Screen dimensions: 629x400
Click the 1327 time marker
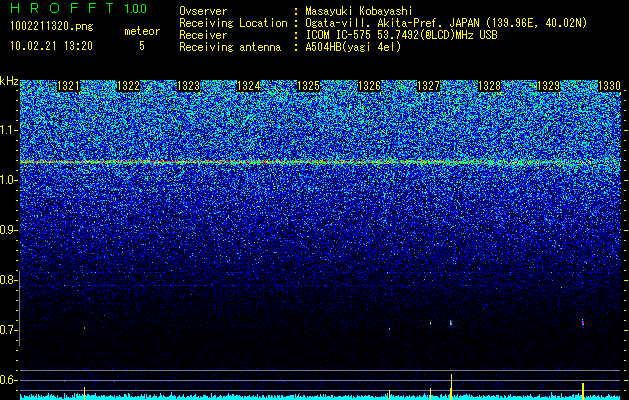coord(429,86)
